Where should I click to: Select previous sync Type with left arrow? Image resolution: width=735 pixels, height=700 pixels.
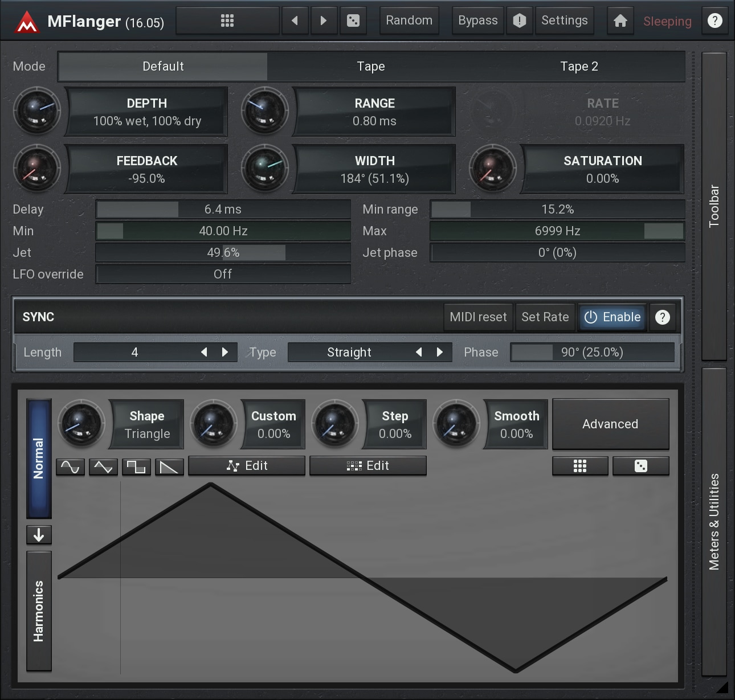419,352
